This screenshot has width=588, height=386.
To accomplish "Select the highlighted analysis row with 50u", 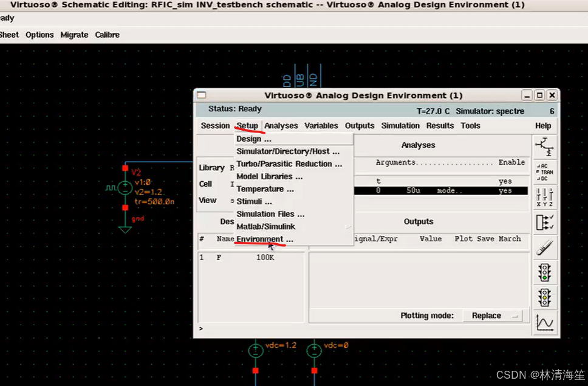I will [x=440, y=190].
